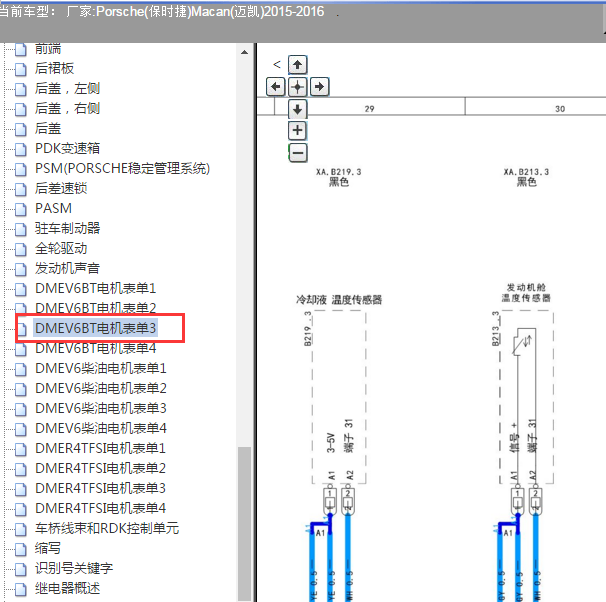Click document icon beside 缩写
The width and height of the screenshot is (606, 602).
(x=21, y=549)
